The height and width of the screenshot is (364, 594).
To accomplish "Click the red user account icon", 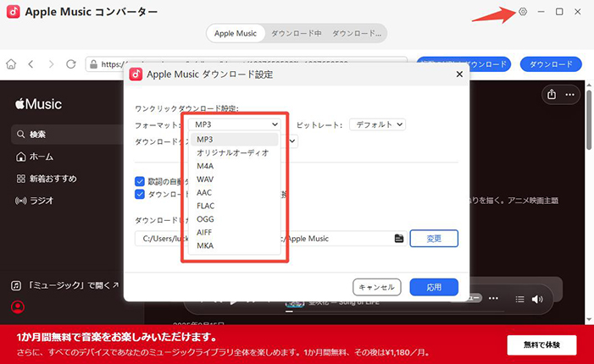I will 18,306.
